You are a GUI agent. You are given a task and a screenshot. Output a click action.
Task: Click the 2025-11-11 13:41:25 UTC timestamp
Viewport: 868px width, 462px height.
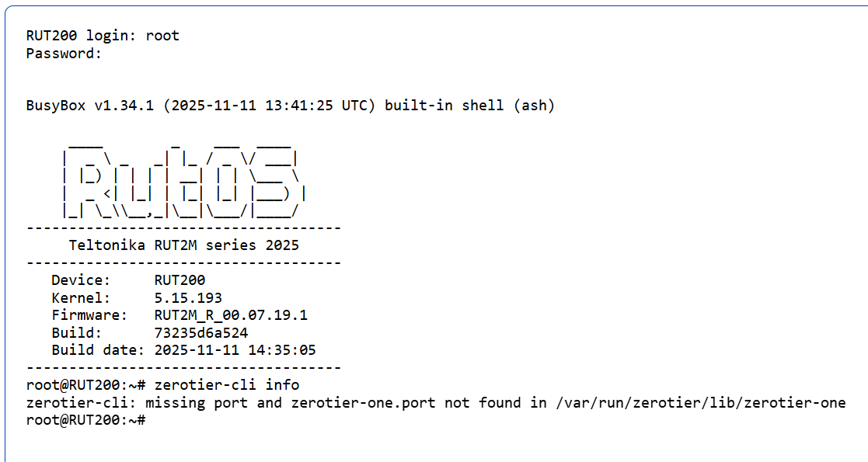click(270, 106)
